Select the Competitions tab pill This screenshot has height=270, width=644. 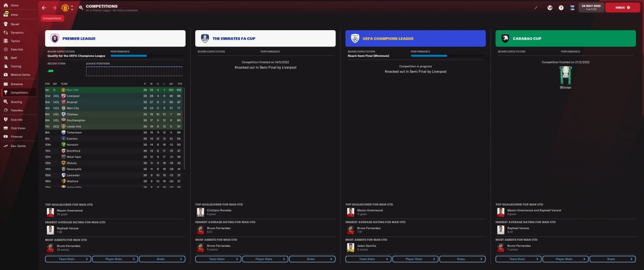coord(52,18)
